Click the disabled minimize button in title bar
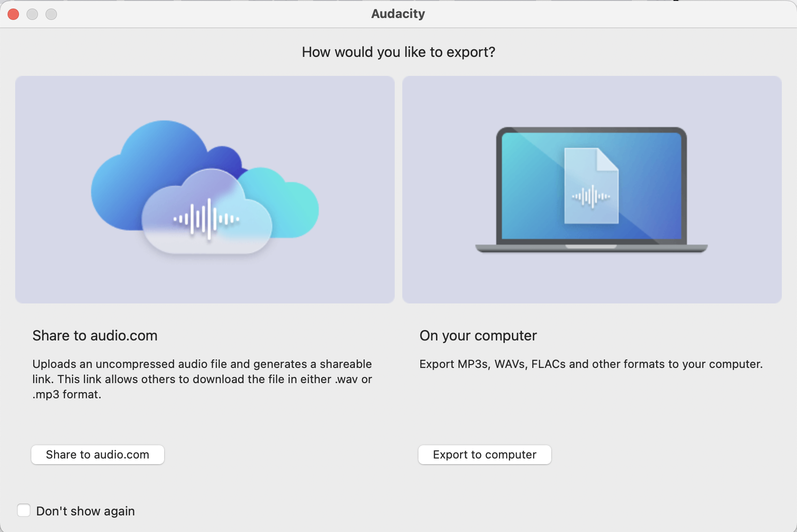This screenshot has width=797, height=532. (x=32, y=14)
